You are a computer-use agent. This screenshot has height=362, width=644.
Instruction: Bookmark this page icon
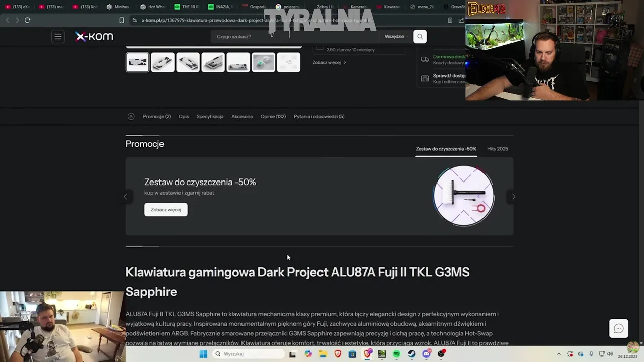(121, 20)
